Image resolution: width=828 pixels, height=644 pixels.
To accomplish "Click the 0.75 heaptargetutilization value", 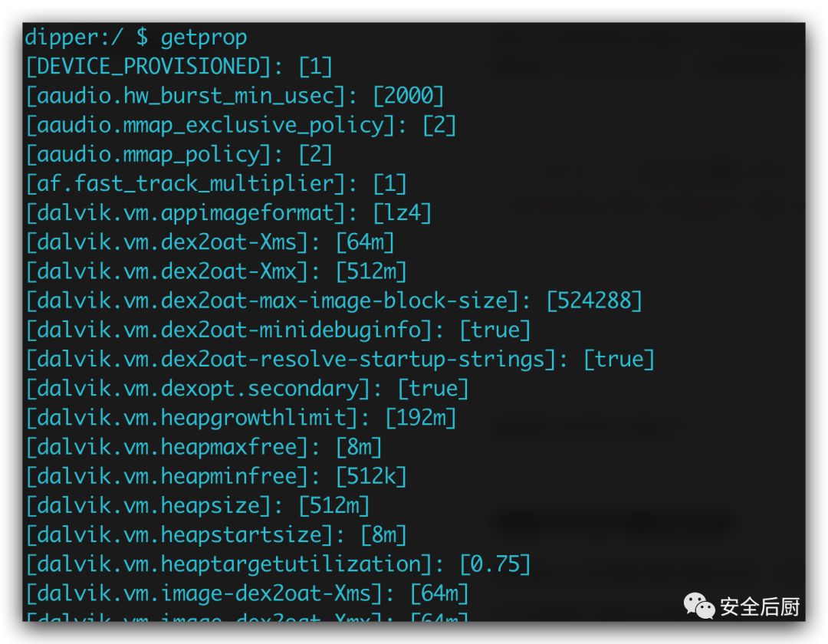I will (x=495, y=564).
